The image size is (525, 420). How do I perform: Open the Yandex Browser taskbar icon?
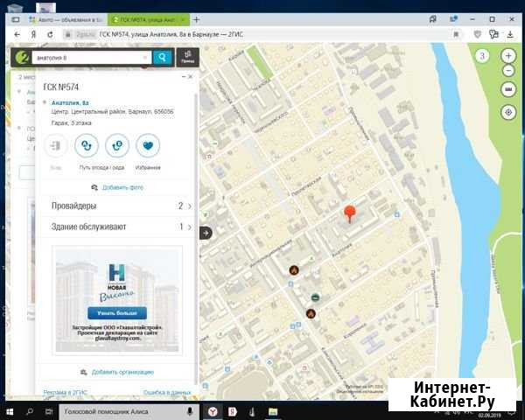[x=213, y=412]
